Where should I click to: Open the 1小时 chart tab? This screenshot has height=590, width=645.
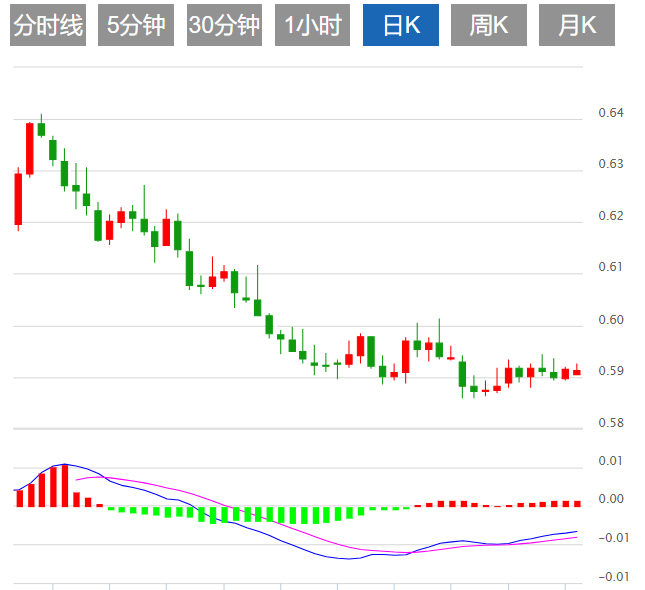[x=313, y=25]
